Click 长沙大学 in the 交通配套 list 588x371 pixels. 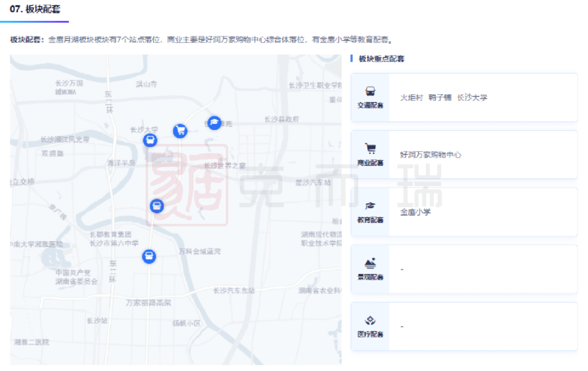pos(472,98)
